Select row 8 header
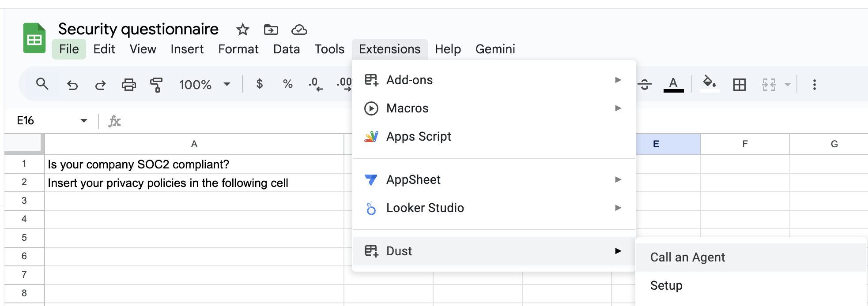868x306 pixels. click(x=24, y=294)
